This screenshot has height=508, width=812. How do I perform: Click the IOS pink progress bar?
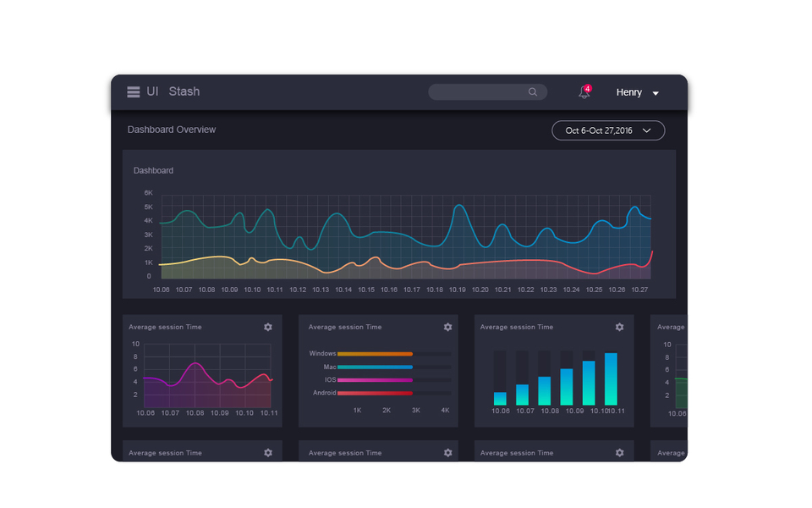click(x=375, y=380)
